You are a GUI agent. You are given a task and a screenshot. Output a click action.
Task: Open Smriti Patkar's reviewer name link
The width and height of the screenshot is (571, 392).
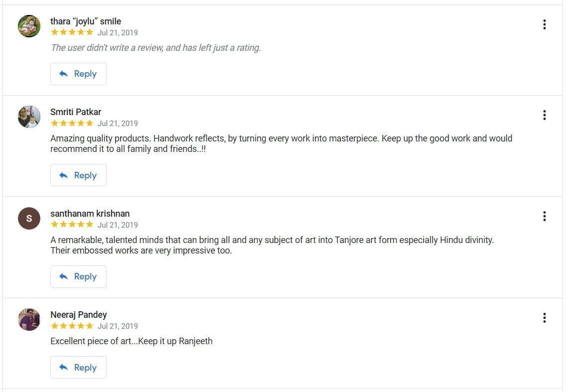point(76,112)
